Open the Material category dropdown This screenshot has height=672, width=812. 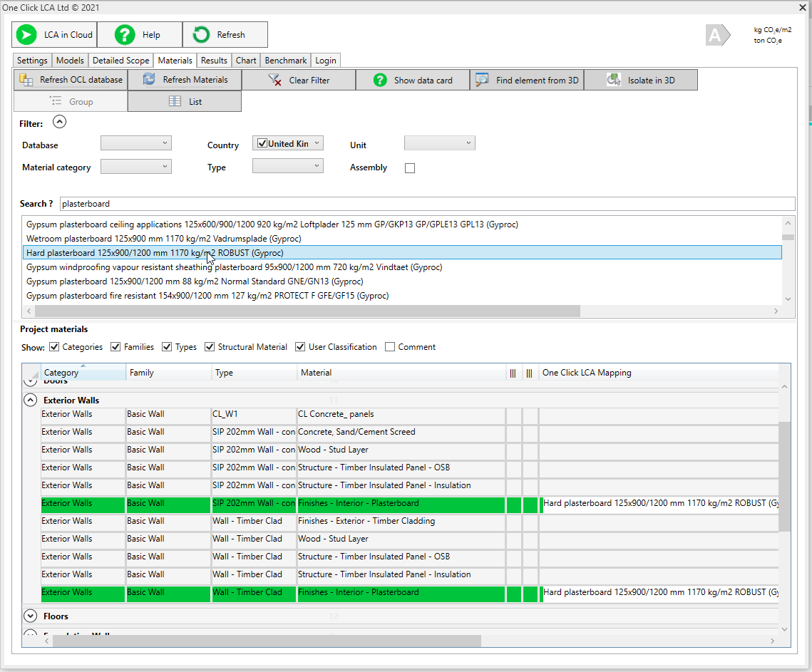[136, 167]
